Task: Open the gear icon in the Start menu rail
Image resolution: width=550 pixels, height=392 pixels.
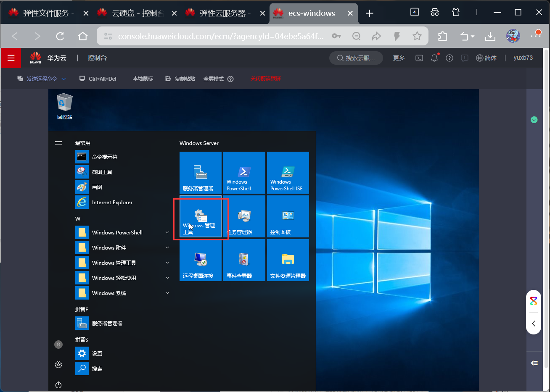Action: 58,365
